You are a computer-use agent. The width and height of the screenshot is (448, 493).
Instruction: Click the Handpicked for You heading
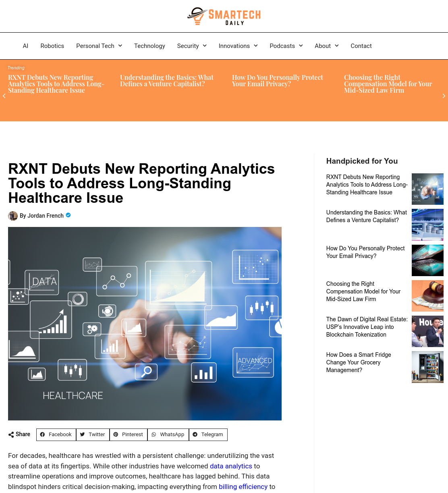362,161
